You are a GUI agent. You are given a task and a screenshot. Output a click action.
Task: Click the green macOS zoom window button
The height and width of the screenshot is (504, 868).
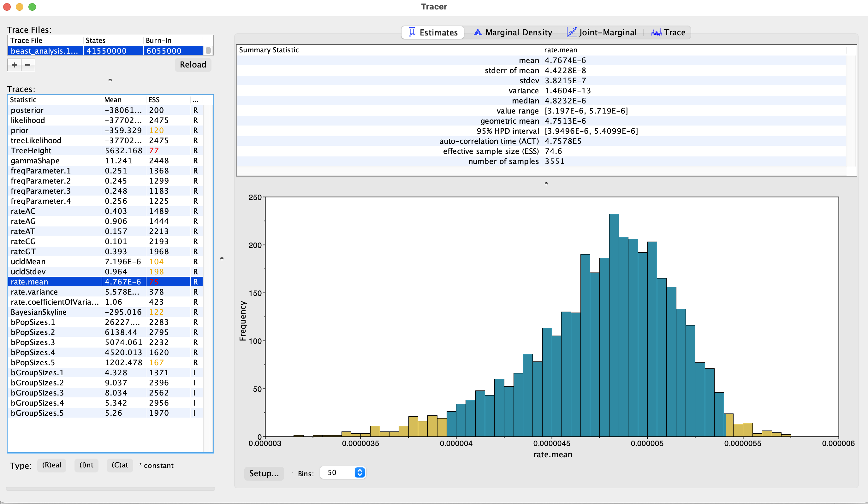pos(32,7)
